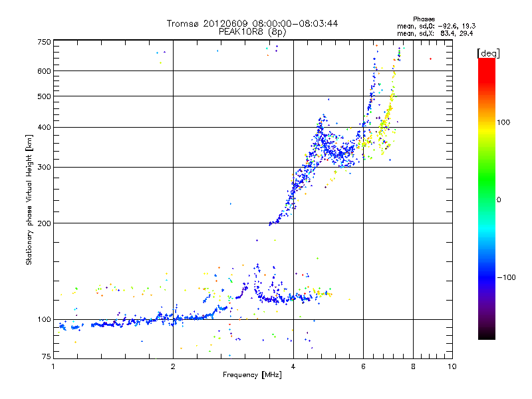Click the y-axis tick label '500'
The width and height of the screenshot is (532, 399).
pos(45,96)
